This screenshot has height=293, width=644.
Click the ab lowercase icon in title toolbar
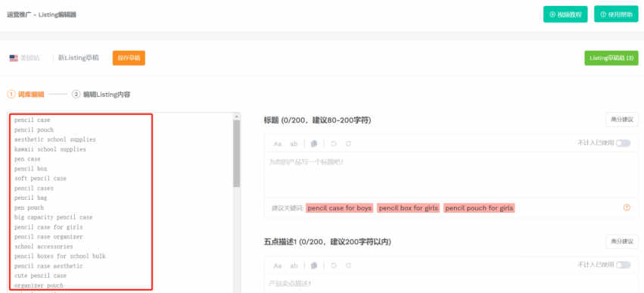pyautogui.click(x=294, y=144)
